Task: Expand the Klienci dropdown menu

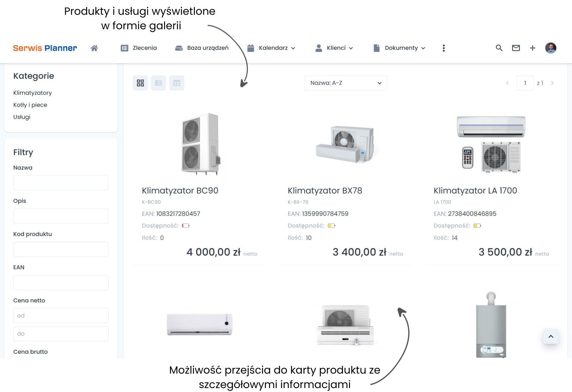Action: [x=334, y=48]
